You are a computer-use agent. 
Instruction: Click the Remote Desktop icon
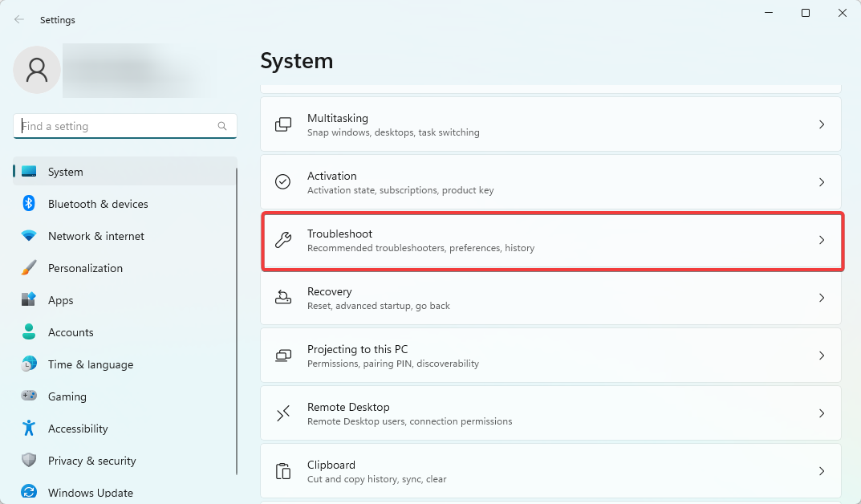pyautogui.click(x=283, y=413)
